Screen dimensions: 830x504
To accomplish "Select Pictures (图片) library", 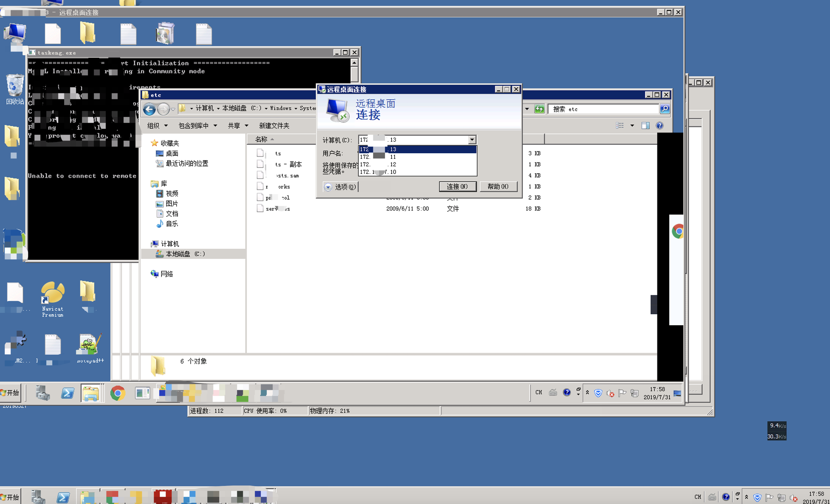I will click(x=167, y=204).
